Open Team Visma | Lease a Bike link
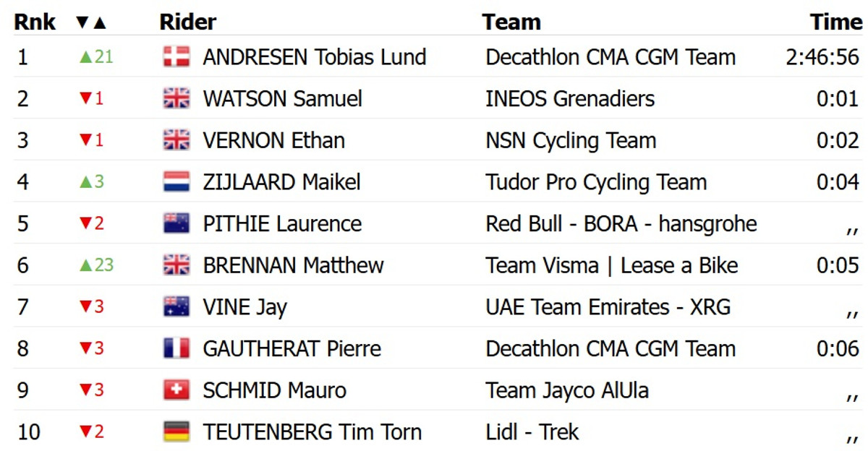Viewport: 868px width, 451px height. tap(611, 265)
